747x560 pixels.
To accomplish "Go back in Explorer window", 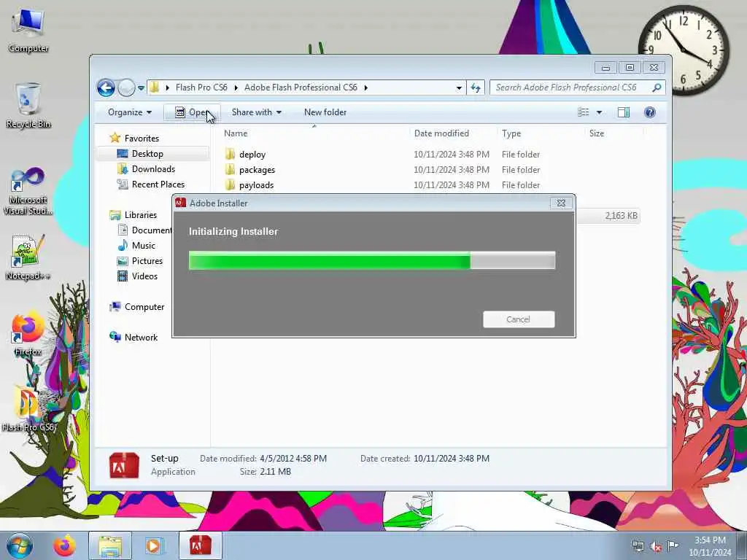I will (106, 87).
